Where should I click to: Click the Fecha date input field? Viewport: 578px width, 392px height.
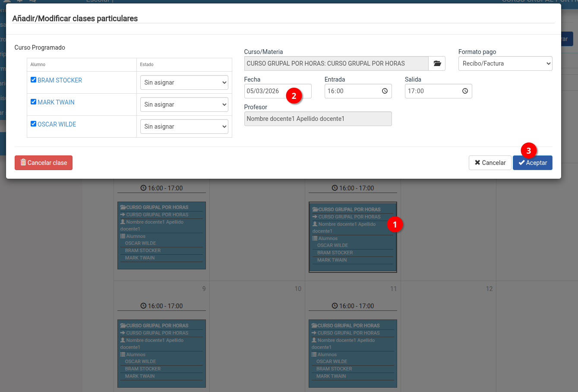(x=264, y=91)
